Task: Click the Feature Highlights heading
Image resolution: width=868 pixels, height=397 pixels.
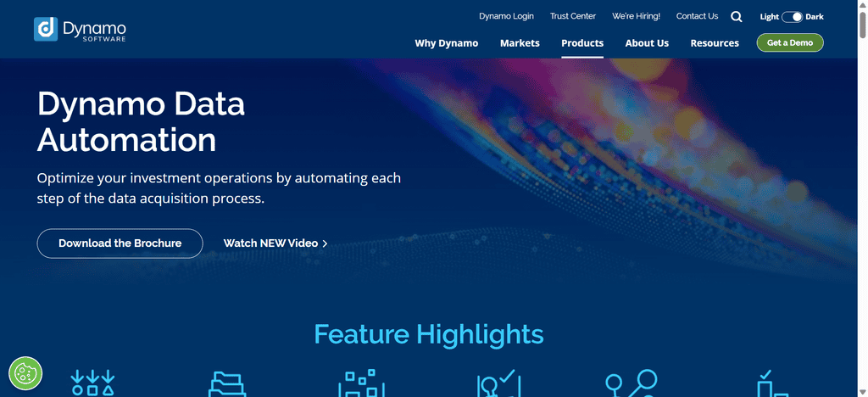Action: tap(429, 334)
